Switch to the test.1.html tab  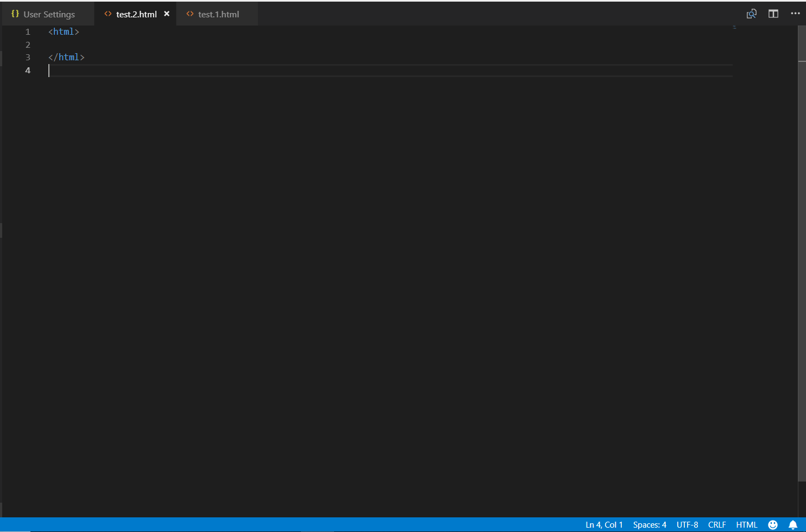(219, 14)
